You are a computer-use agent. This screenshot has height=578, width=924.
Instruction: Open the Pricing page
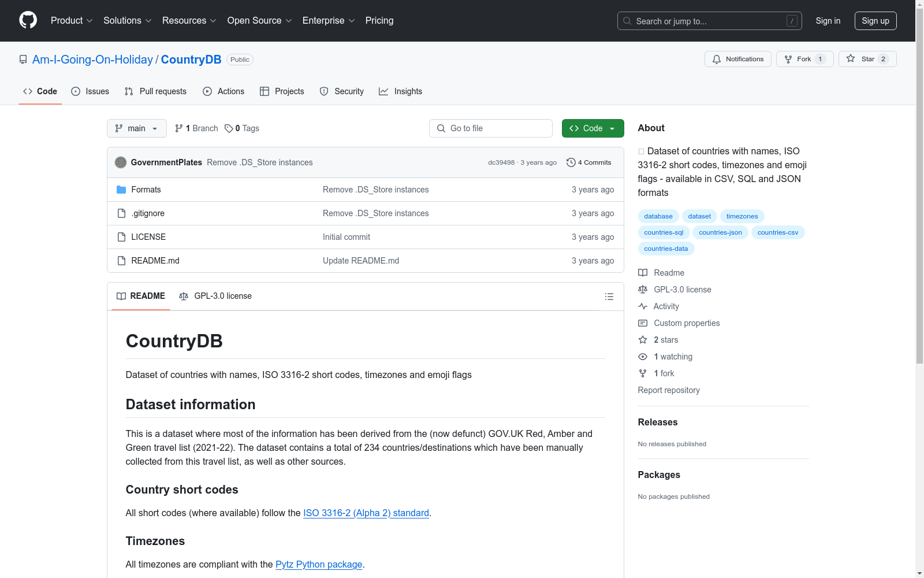tap(379, 20)
